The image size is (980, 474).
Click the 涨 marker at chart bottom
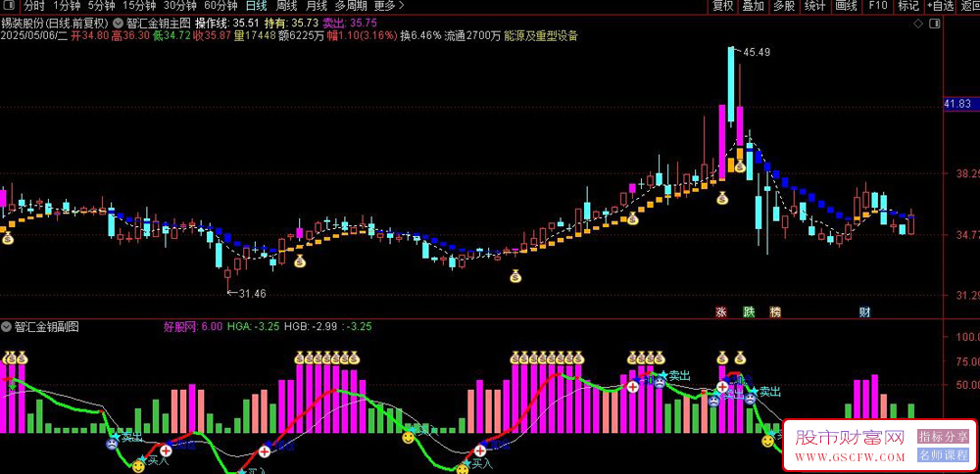click(x=720, y=311)
